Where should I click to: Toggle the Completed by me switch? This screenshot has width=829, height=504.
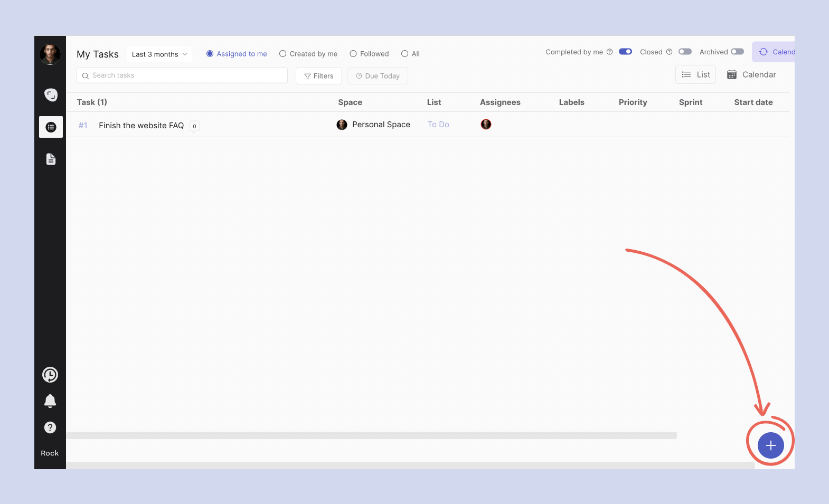point(625,52)
